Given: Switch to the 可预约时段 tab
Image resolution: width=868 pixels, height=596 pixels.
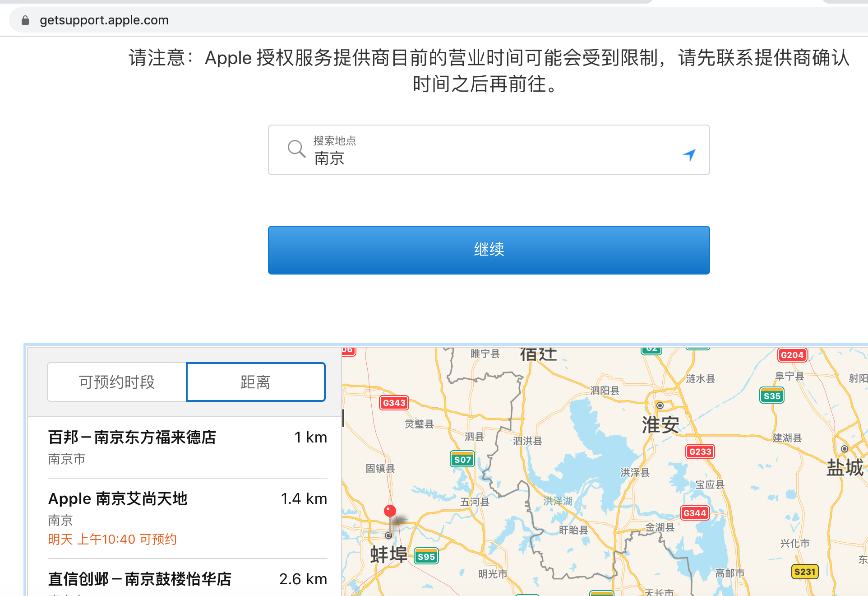Looking at the screenshot, I should (x=117, y=382).
